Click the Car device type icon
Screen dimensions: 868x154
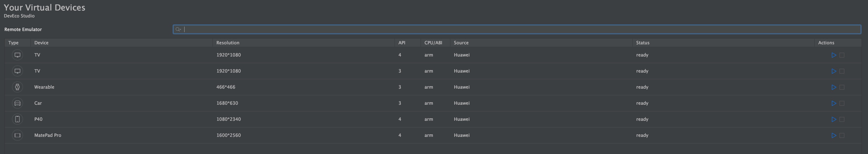pyautogui.click(x=17, y=103)
